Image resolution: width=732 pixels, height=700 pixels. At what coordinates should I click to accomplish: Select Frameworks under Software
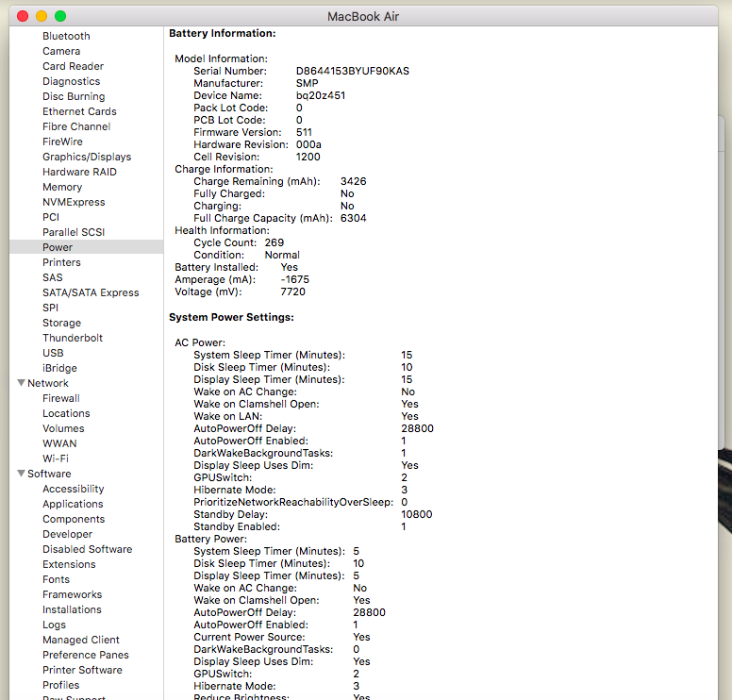pos(73,594)
